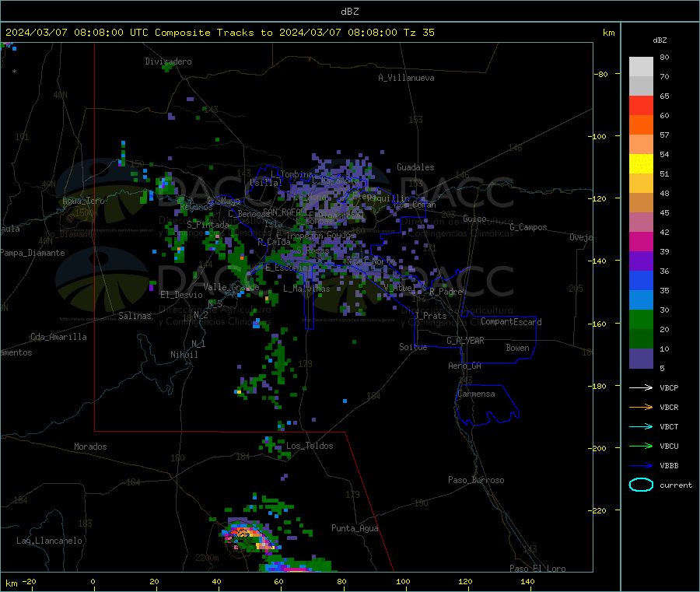Click the J_Prats map label
The width and height of the screenshot is (700, 592).
431,316
